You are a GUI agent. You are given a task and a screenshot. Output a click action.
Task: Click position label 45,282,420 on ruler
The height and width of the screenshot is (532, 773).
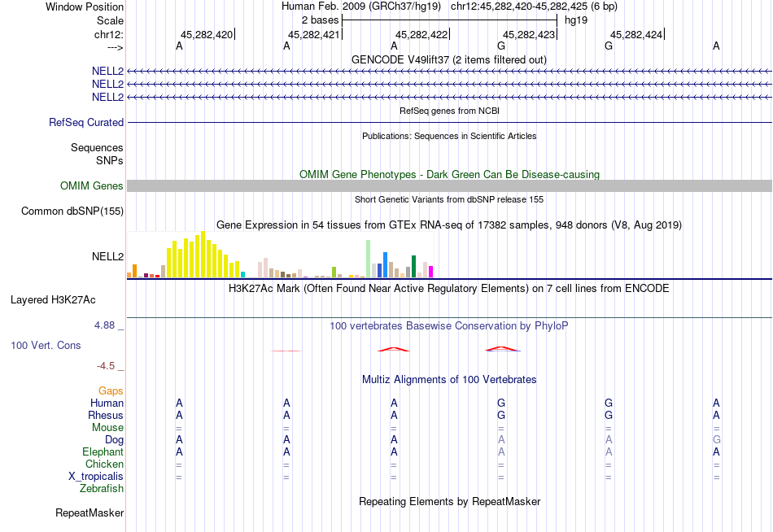[207, 34]
